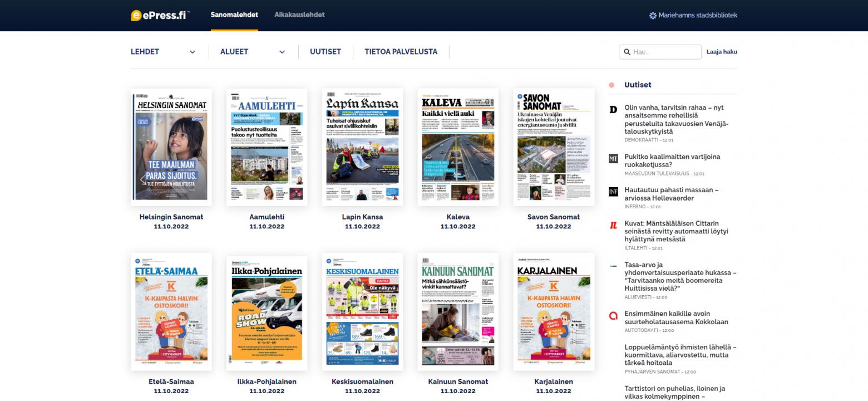Screen dimensions: 868x401
Task: Expand the ALUEET dropdown
Action: (x=253, y=52)
